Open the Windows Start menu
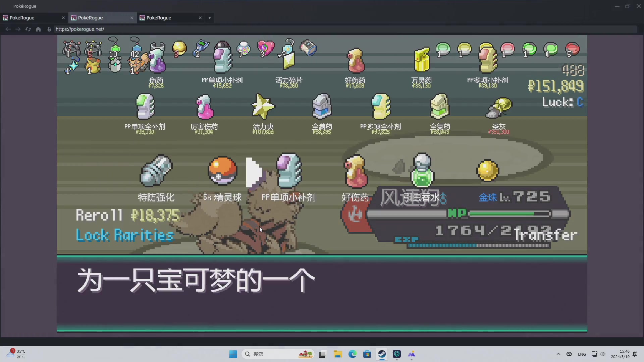 (x=233, y=354)
